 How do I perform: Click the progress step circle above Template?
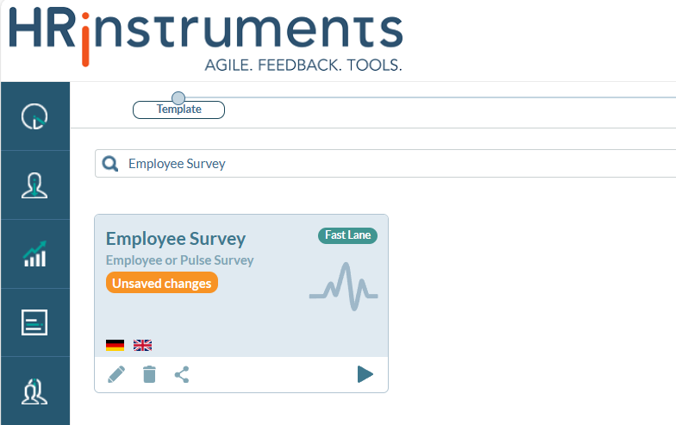(x=178, y=98)
